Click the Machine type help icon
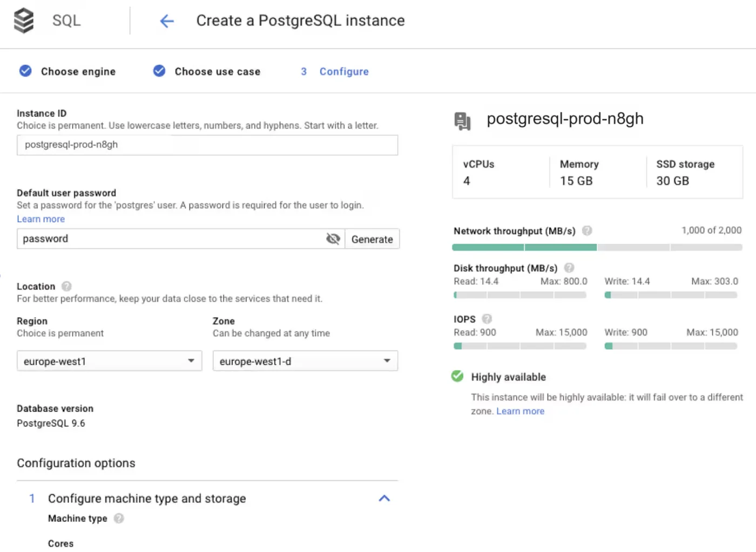The height and width of the screenshot is (552, 756). pos(119,519)
